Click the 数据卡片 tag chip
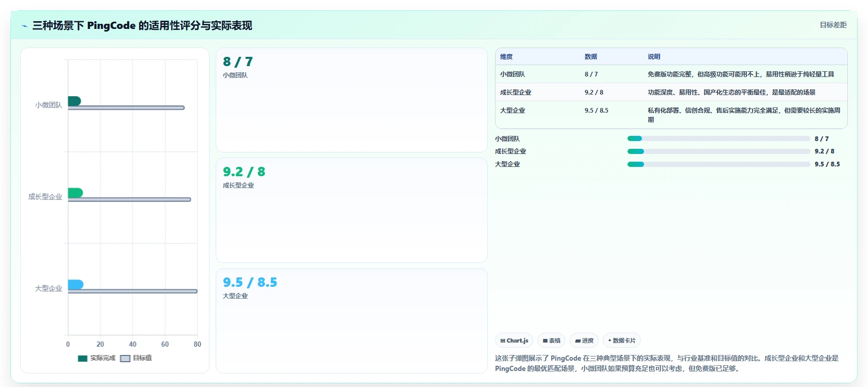The width and height of the screenshot is (868, 387). click(x=622, y=340)
